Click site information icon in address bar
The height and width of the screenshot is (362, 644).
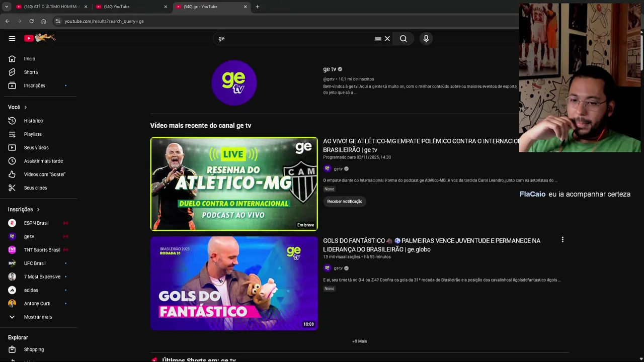[58, 21]
